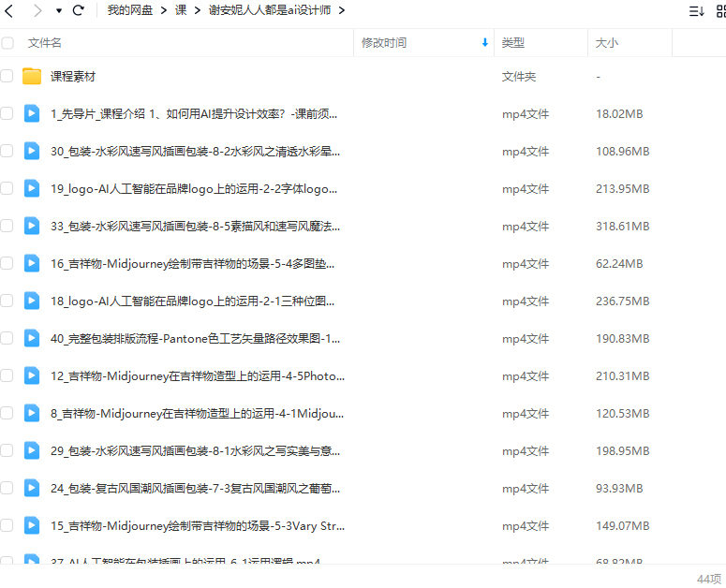Expand the chevron after 谢安妮人人都是ai设计师

tap(341, 11)
